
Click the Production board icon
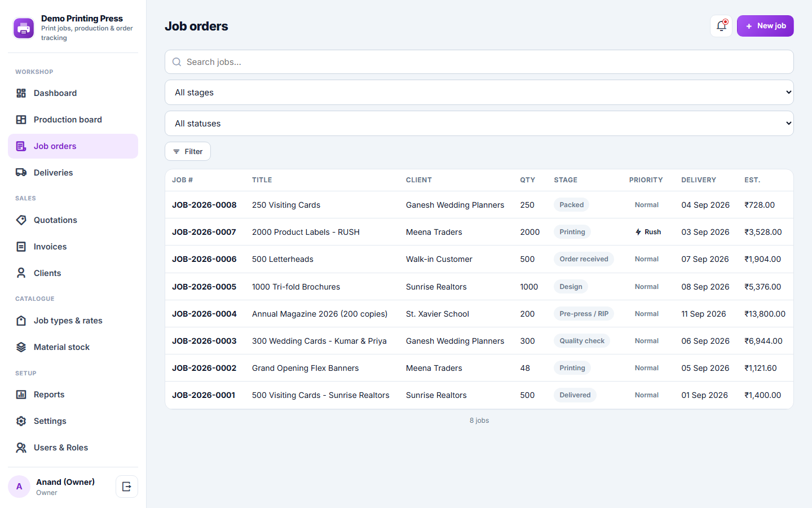21,120
